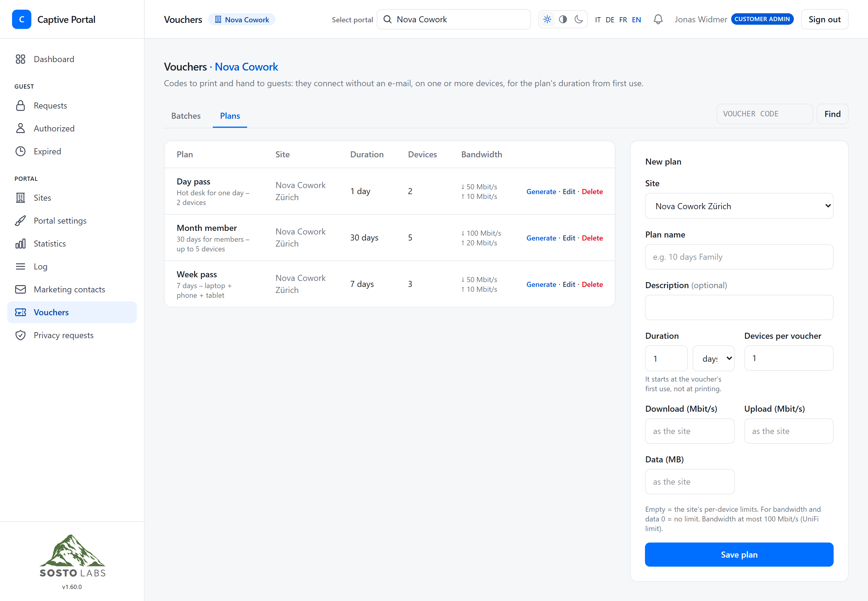Open the Select portal combo box
Image resolution: width=868 pixels, height=601 pixels.
coord(454,19)
